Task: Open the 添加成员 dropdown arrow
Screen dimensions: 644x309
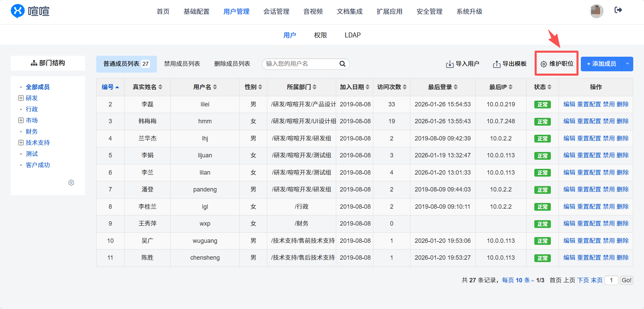Action: [x=627, y=64]
